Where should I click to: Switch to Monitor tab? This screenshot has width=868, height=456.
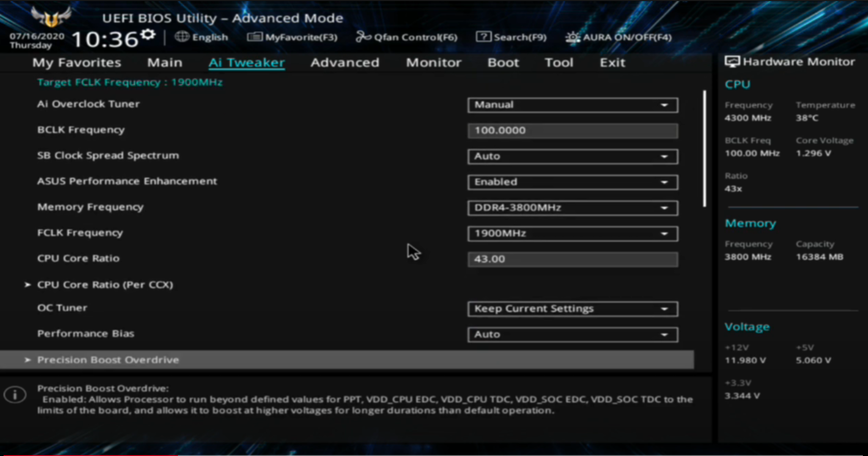[x=433, y=63]
